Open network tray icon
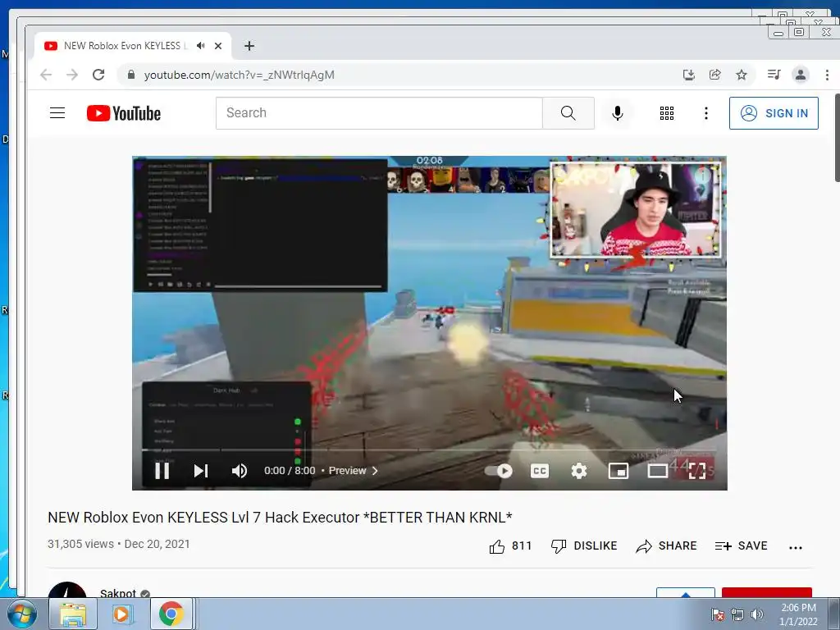The height and width of the screenshot is (630, 840). (737, 614)
